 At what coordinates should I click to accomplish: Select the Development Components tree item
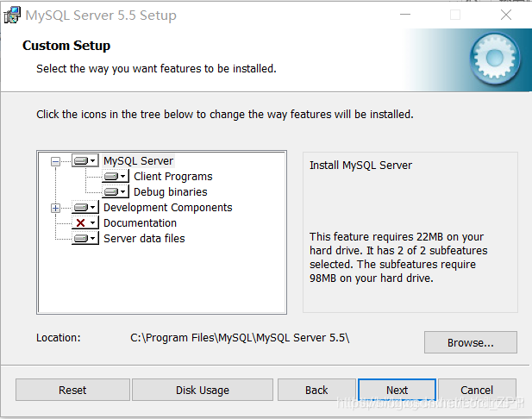(168, 207)
